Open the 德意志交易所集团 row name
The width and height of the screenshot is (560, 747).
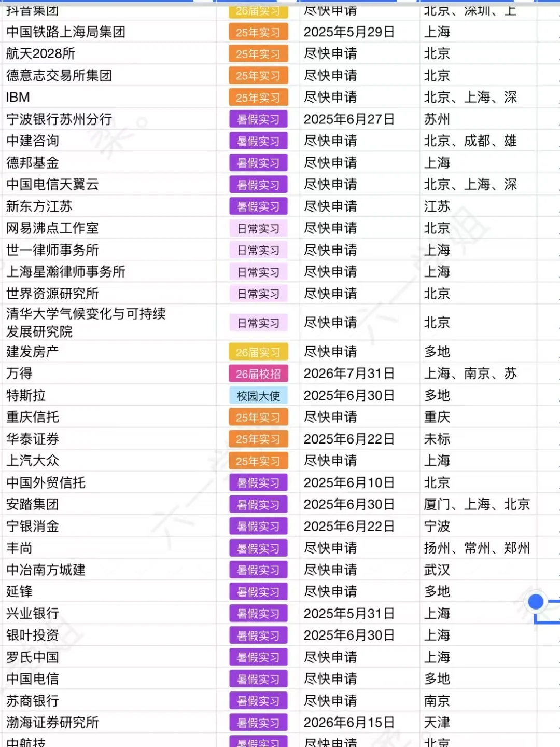click(x=109, y=76)
